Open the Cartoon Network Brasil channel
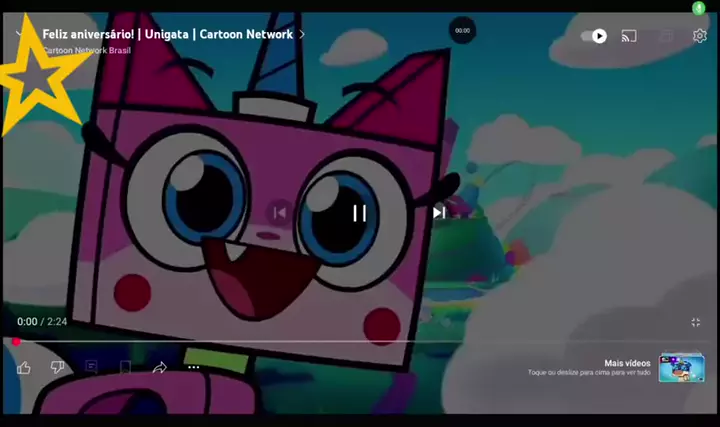Image resolution: width=720 pixels, height=427 pixels. [x=86, y=50]
